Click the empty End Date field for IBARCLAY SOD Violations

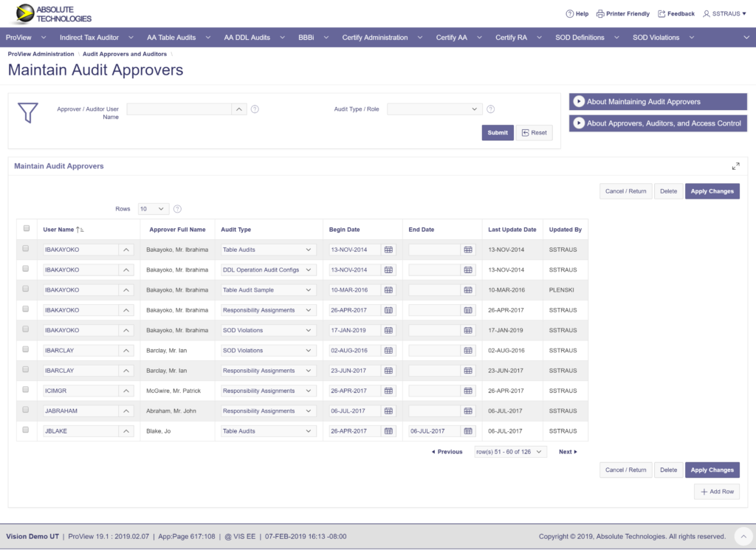(x=434, y=351)
